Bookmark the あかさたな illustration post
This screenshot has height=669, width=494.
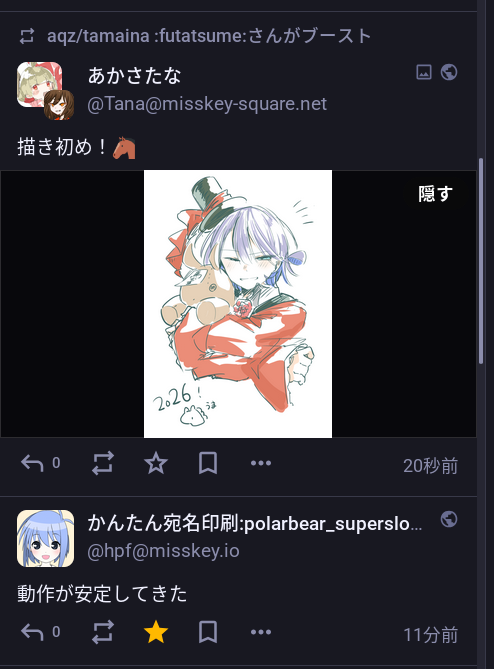(208, 463)
